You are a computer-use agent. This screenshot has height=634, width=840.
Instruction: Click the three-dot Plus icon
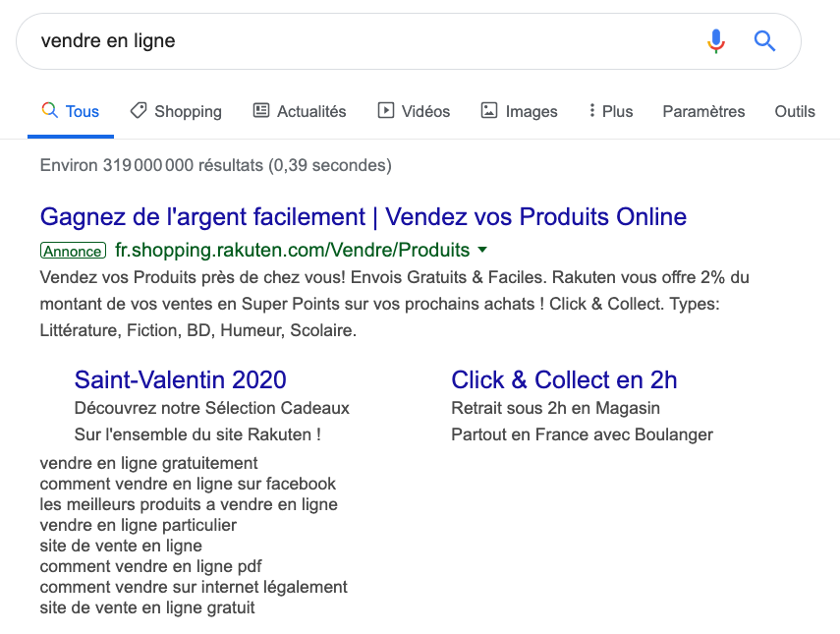coord(591,110)
